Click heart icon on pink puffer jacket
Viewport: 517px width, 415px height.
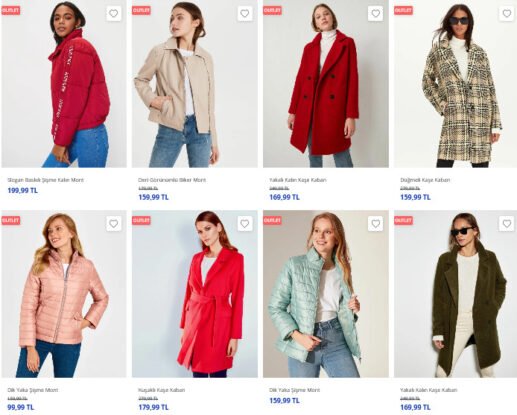(x=114, y=224)
